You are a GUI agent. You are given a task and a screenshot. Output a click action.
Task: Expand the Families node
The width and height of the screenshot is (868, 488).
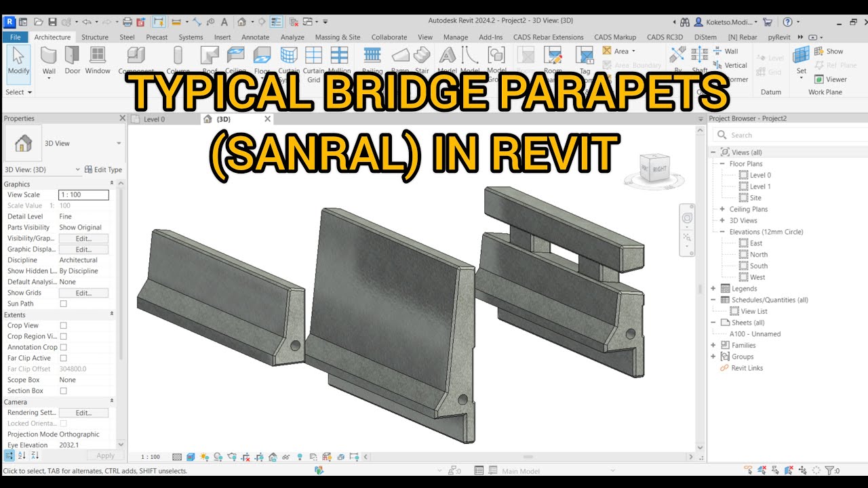pos(713,345)
